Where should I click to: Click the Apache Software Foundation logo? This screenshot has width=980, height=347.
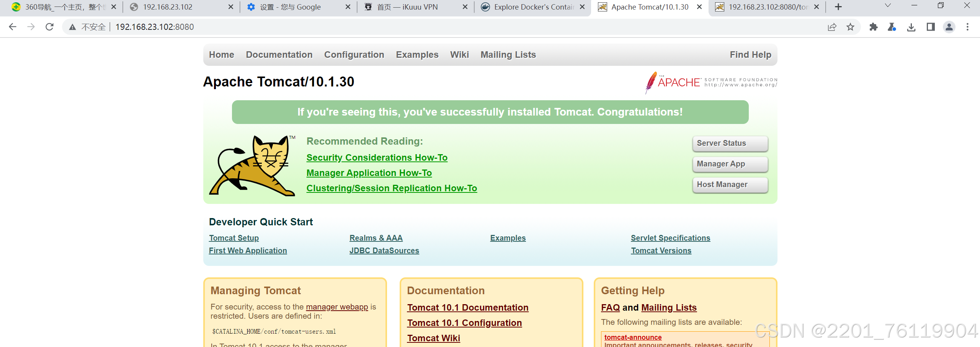pyautogui.click(x=711, y=82)
